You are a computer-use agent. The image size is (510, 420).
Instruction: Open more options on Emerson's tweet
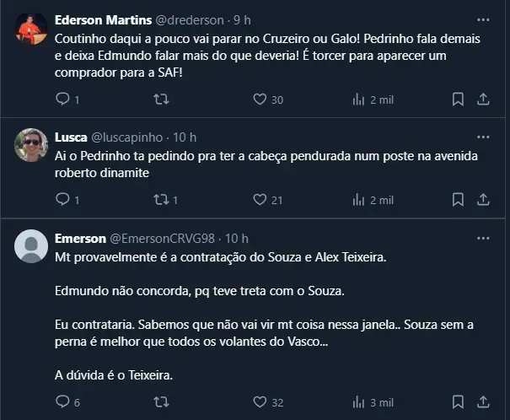483,239
